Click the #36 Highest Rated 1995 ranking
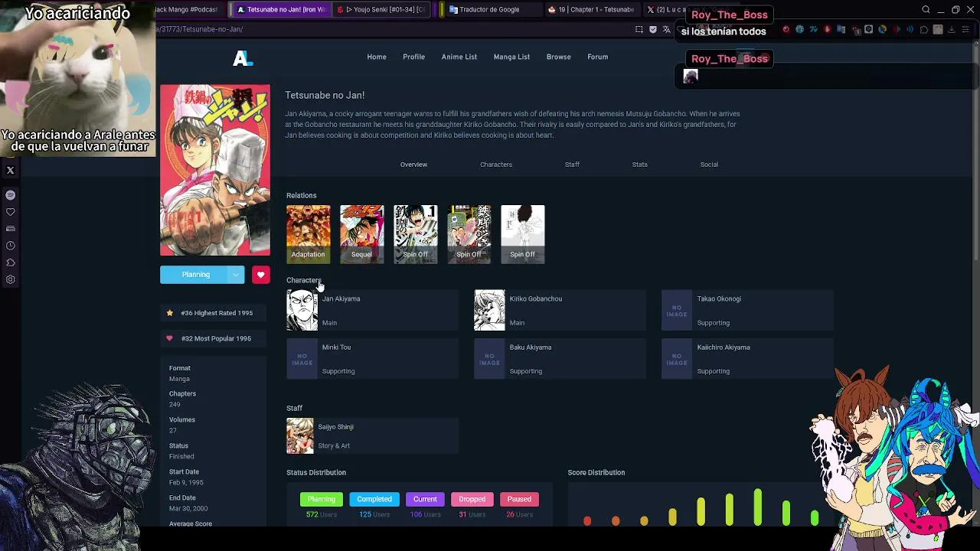 [x=213, y=313]
